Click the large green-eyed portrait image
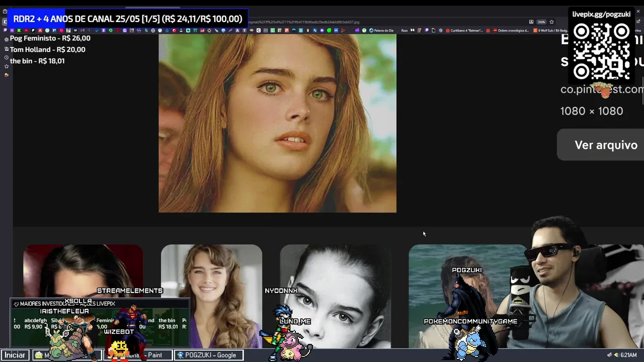Screen dimensions: 644x362 [x=277, y=123]
